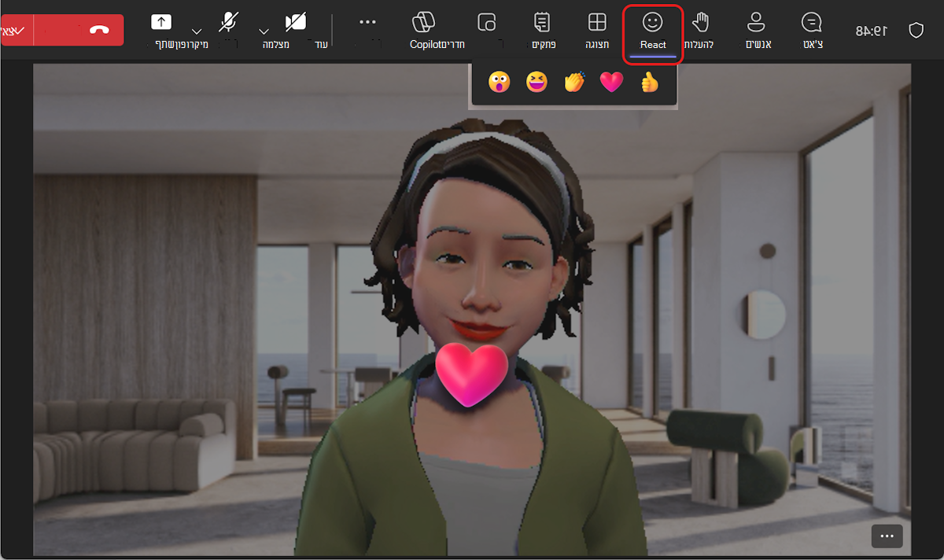Send the laughing face reaction
This screenshot has width=944, height=560.
point(537,82)
